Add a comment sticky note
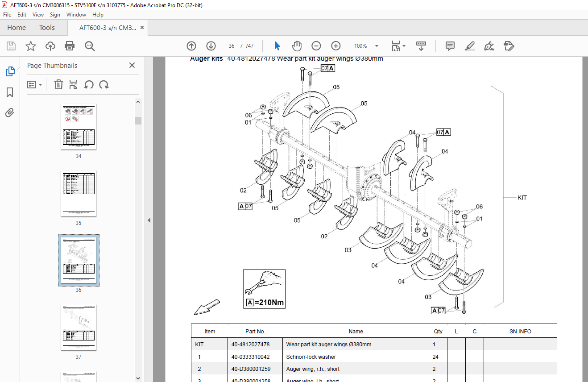 [450, 46]
